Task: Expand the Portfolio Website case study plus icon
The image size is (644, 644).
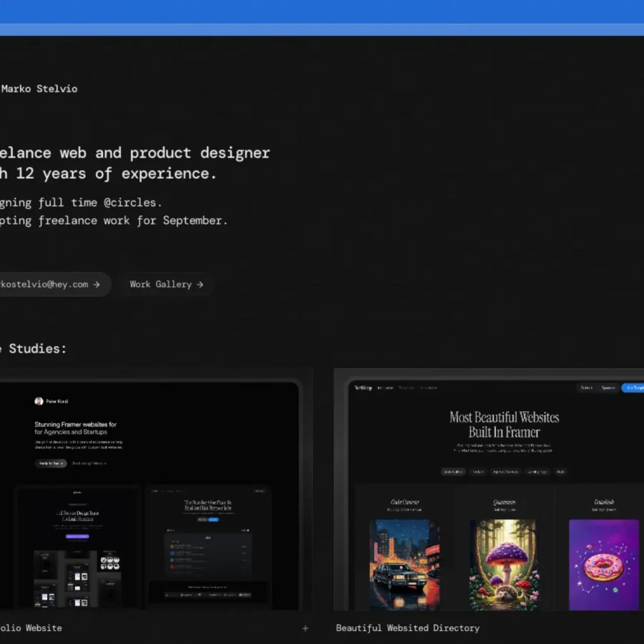Action: click(x=306, y=628)
